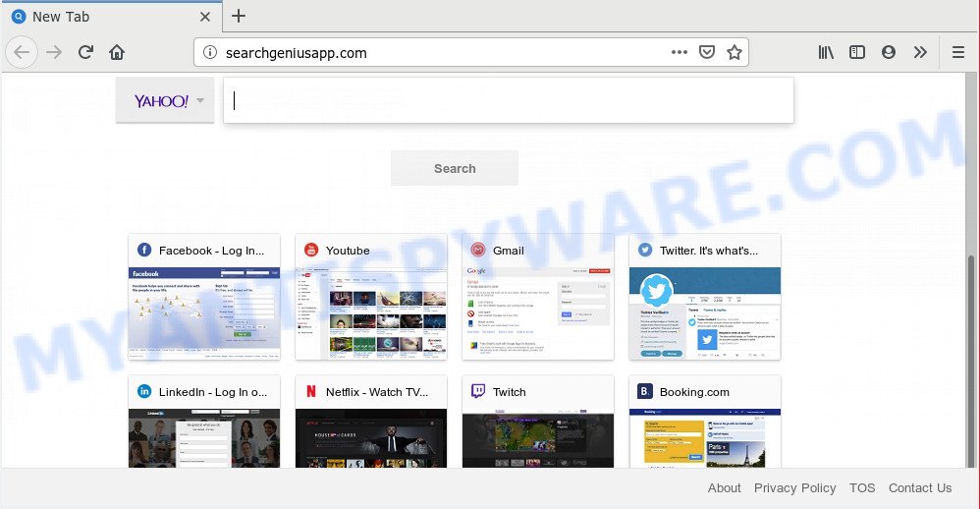
Task: Go back to previous page
Action: (x=22, y=52)
